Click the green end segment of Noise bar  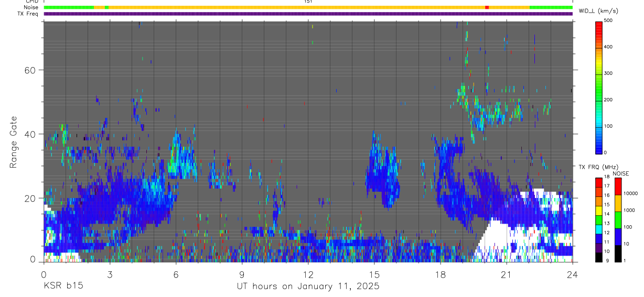click(551, 7)
